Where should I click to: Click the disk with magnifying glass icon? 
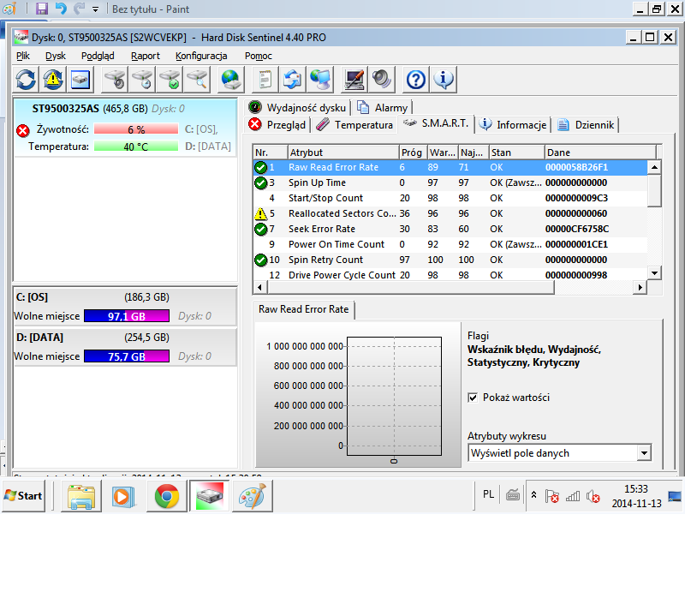[197, 80]
